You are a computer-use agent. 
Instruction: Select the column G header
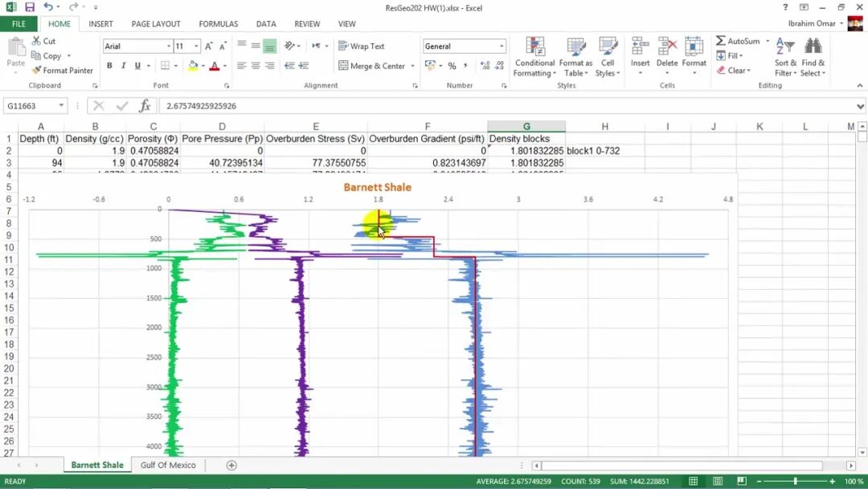pos(526,127)
